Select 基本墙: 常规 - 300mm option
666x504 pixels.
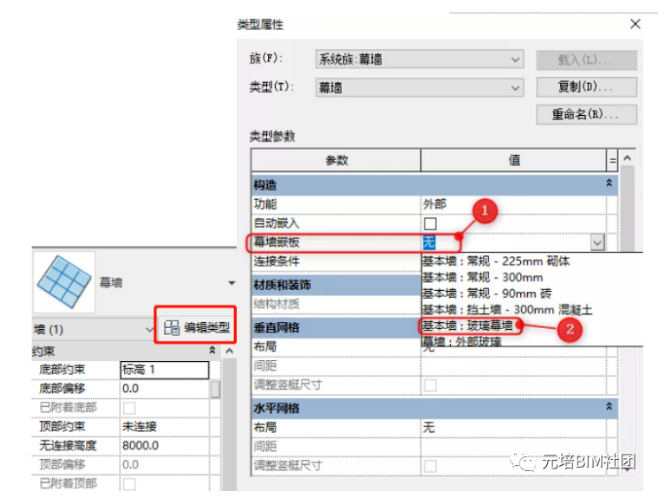click(483, 277)
